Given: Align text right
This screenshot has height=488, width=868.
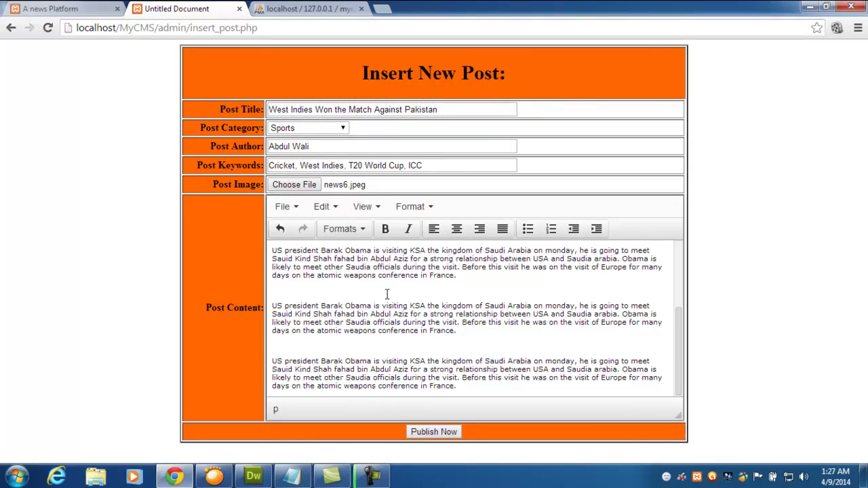Looking at the screenshot, I should 479,229.
